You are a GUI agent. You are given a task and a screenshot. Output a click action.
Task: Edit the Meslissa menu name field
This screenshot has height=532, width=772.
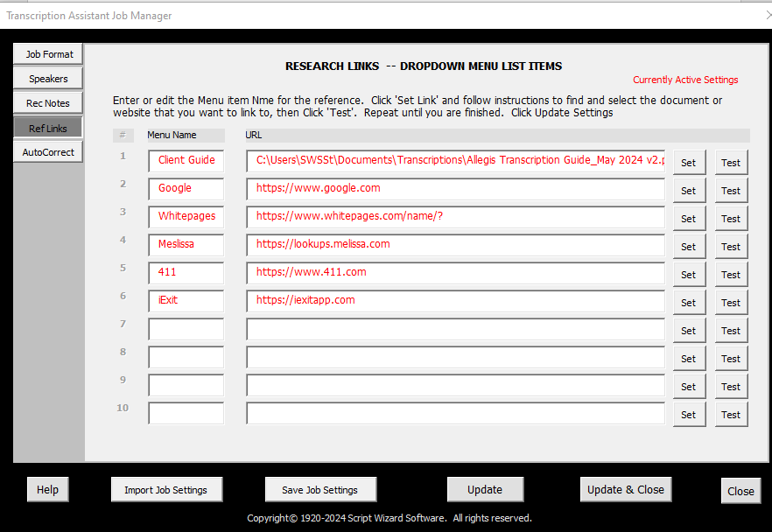(x=186, y=245)
